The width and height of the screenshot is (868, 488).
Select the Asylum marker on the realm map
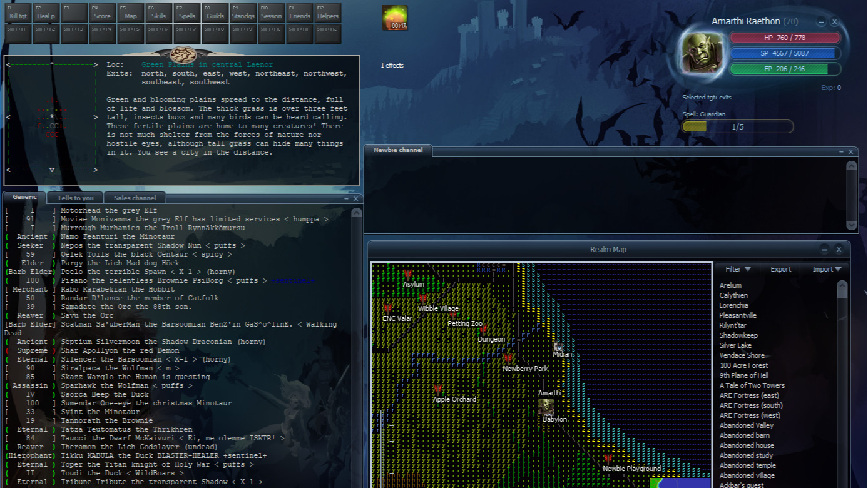408,275
